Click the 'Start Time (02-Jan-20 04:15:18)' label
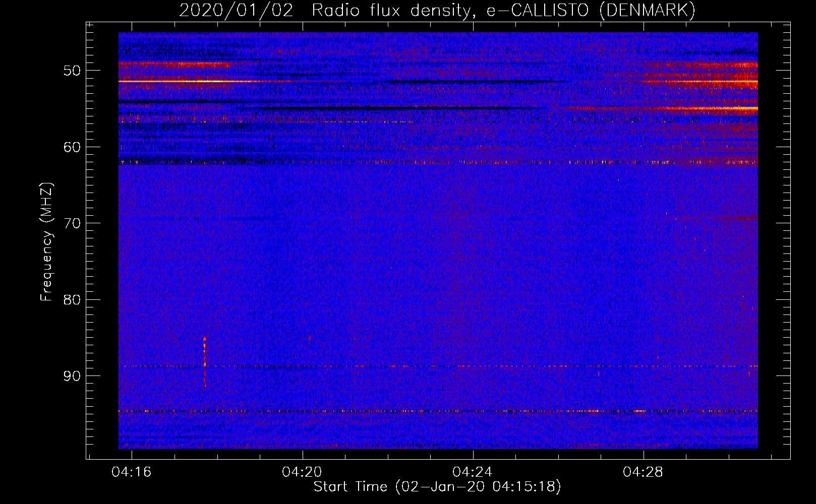Image resolution: width=816 pixels, height=504 pixels. tap(437, 487)
